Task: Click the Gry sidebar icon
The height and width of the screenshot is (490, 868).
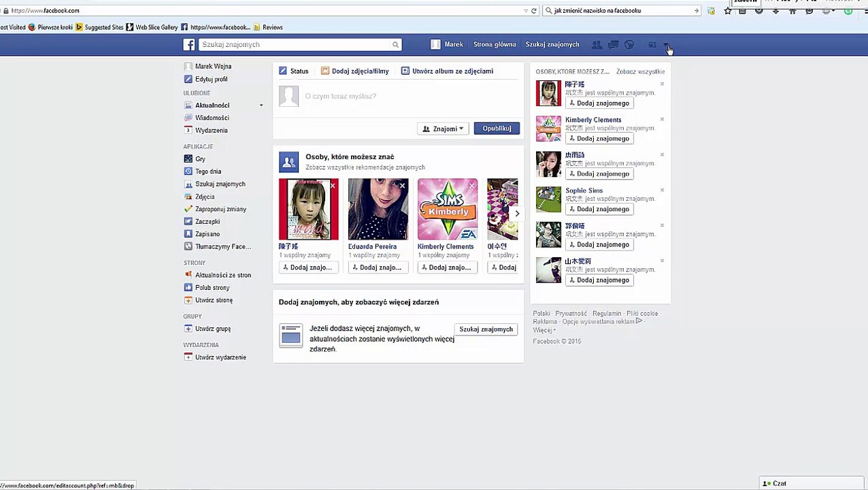Action: (188, 159)
